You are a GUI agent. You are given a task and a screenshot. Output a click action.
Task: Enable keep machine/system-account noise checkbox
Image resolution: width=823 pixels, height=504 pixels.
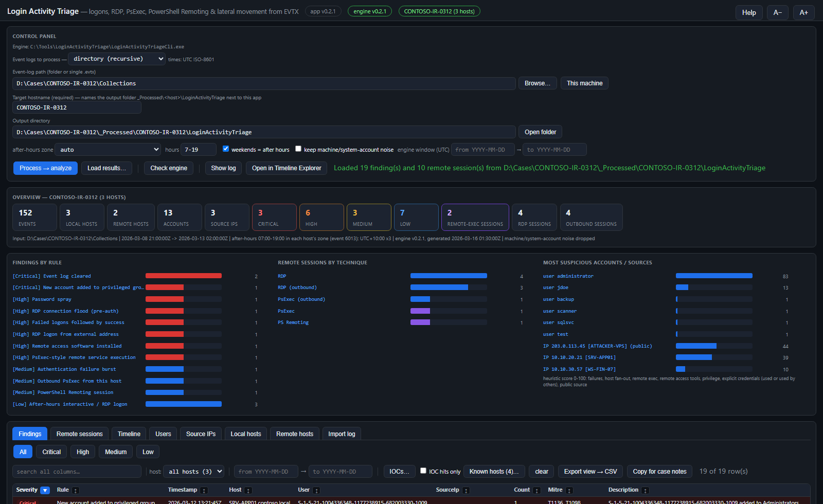[x=298, y=149]
